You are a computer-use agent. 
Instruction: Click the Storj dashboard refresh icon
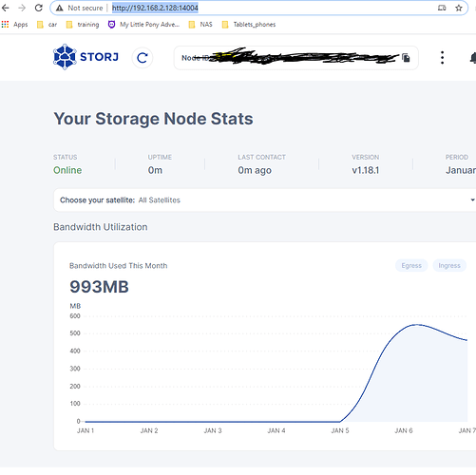point(143,58)
